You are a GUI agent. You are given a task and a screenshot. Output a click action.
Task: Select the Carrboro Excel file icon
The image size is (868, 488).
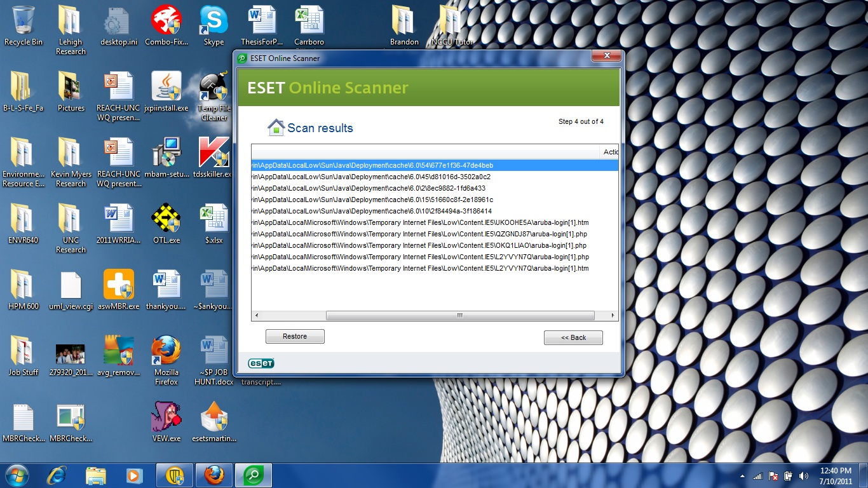[309, 26]
